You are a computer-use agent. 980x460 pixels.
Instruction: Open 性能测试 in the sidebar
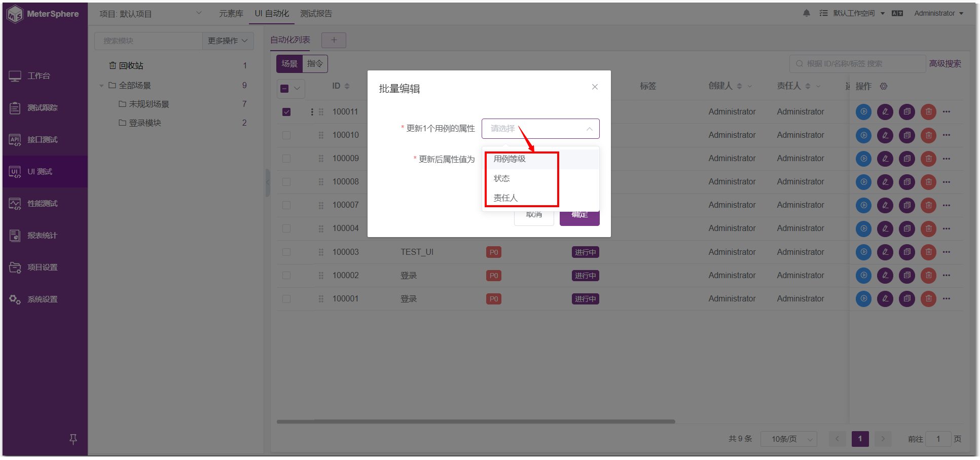click(45, 204)
